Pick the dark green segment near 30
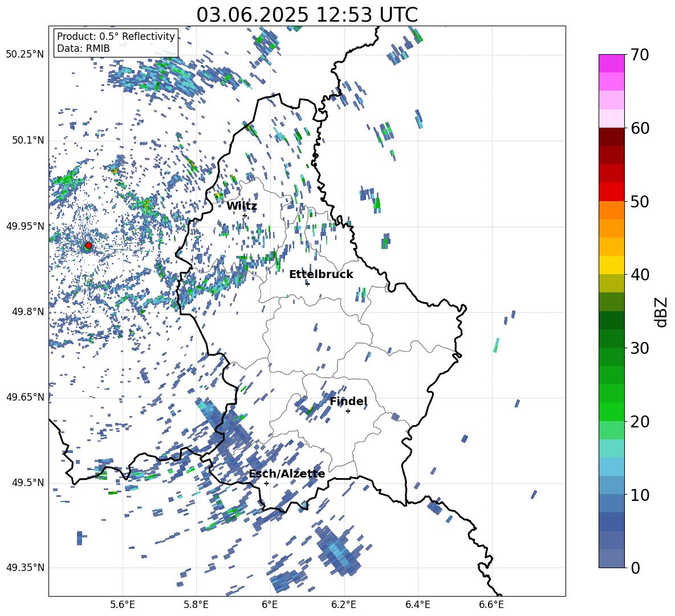 (x=611, y=338)
